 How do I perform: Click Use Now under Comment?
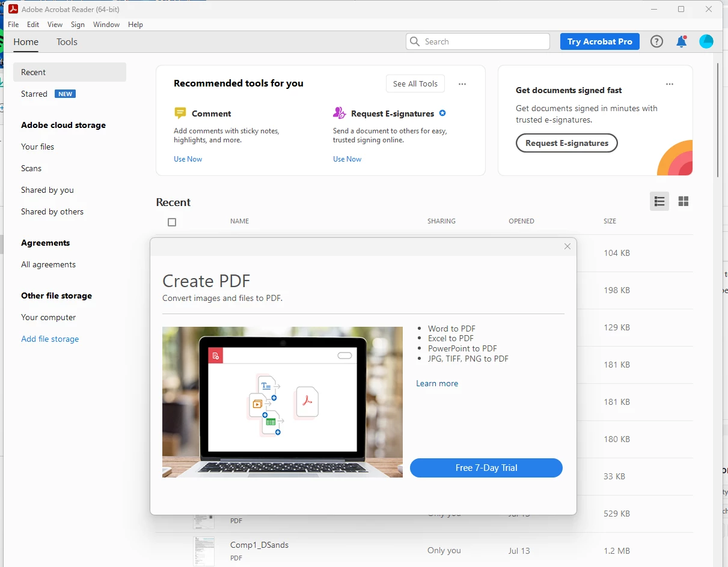[x=188, y=159]
